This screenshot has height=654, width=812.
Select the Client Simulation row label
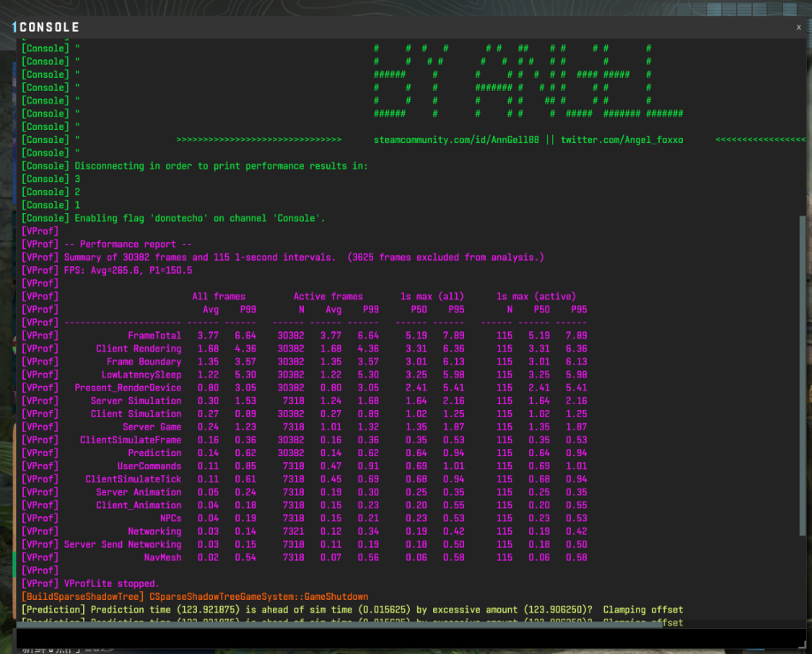pyautogui.click(x=136, y=414)
